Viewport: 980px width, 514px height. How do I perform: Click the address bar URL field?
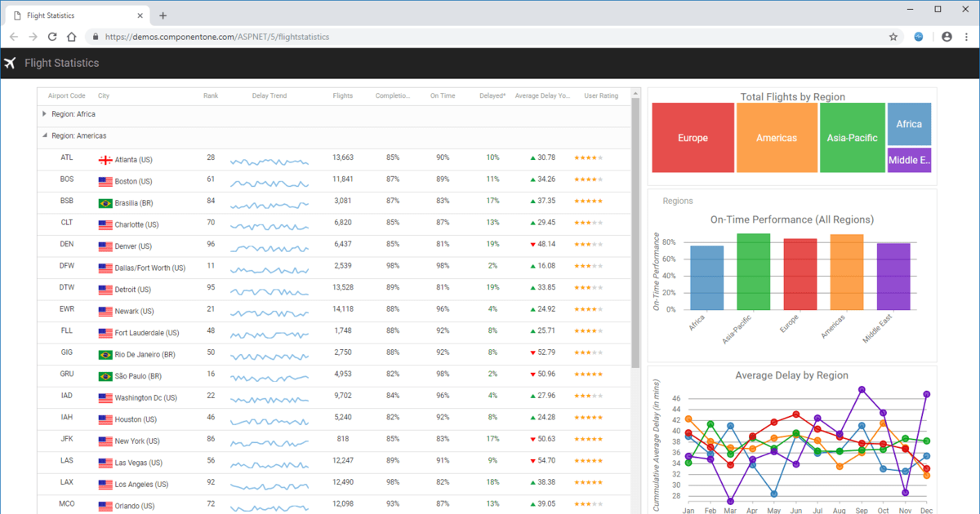pyautogui.click(x=245, y=36)
